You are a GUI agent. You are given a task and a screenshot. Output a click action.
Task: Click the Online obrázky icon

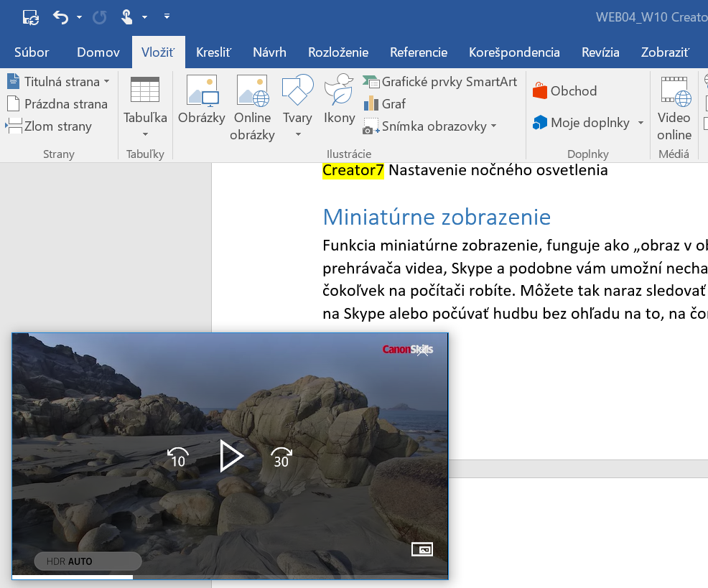tap(252, 91)
